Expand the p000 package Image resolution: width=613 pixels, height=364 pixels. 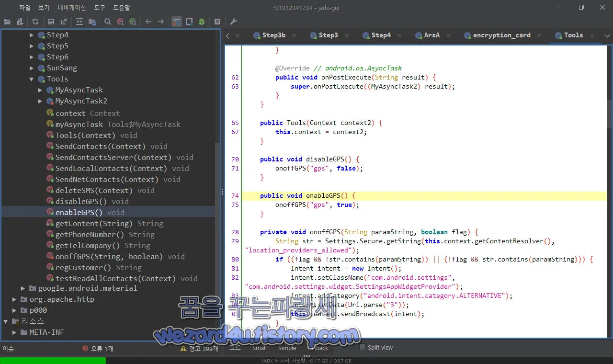click(14, 310)
